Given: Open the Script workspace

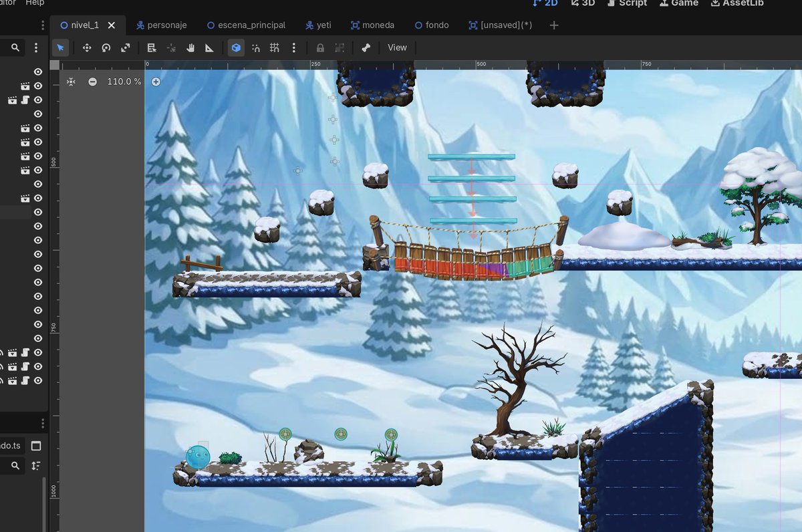Looking at the screenshot, I should (x=627, y=3).
